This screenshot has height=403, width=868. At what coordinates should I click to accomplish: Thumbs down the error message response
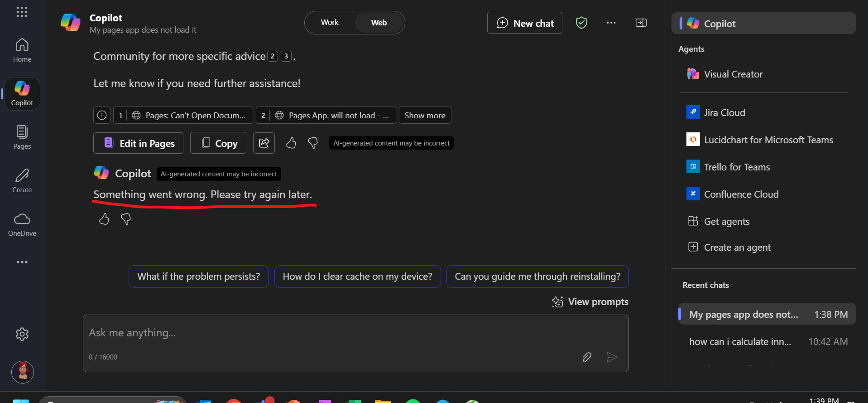[x=126, y=219]
